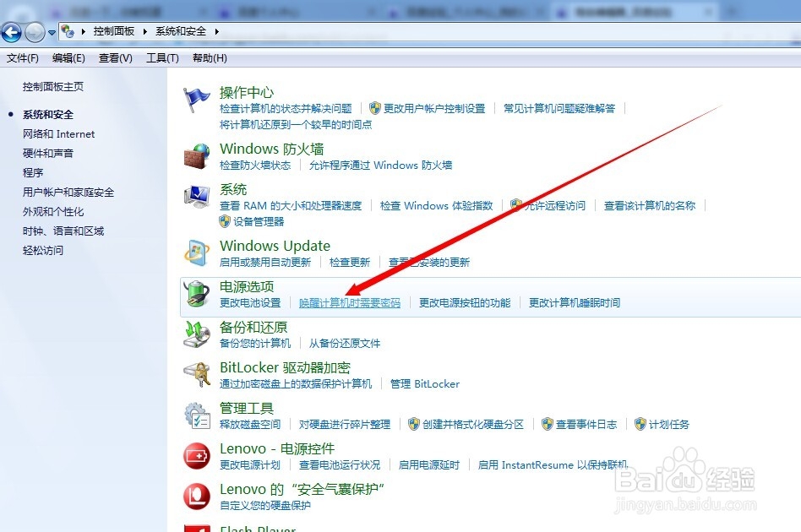Open 更改电池设置
The width and height of the screenshot is (801, 532).
250,303
